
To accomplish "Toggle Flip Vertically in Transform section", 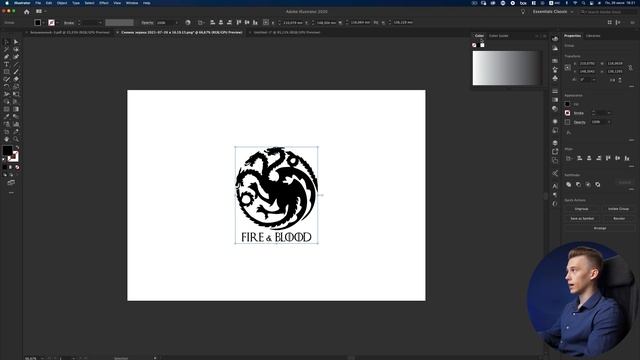I will pos(620,80).
